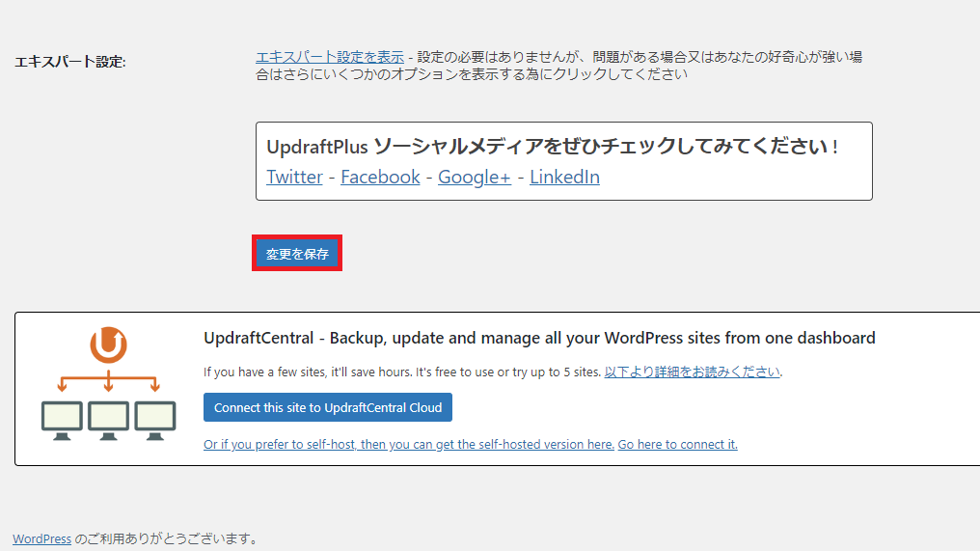Click the orange UpdraftCentral U logo
980x551 pixels.
pyautogui.click(x=108, y=344)
